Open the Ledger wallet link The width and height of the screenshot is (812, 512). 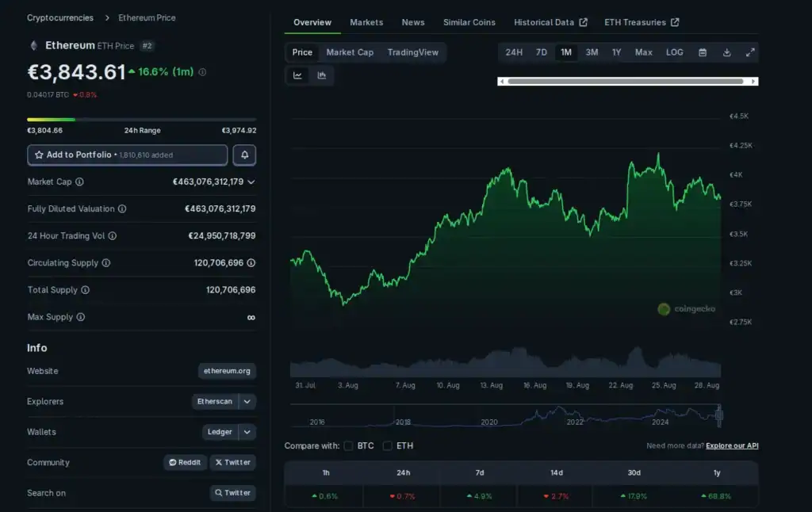220,432
